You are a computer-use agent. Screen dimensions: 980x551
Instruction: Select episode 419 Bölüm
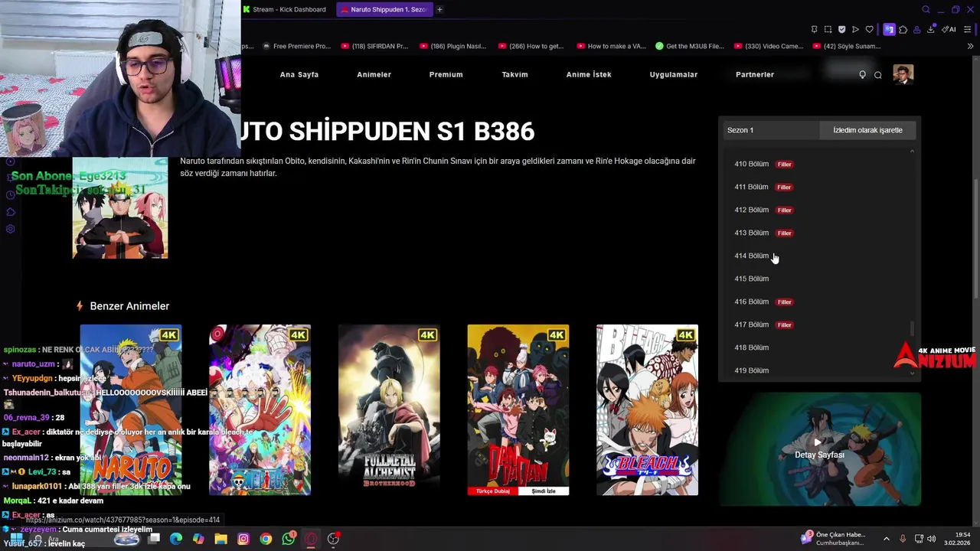(751, 370)
